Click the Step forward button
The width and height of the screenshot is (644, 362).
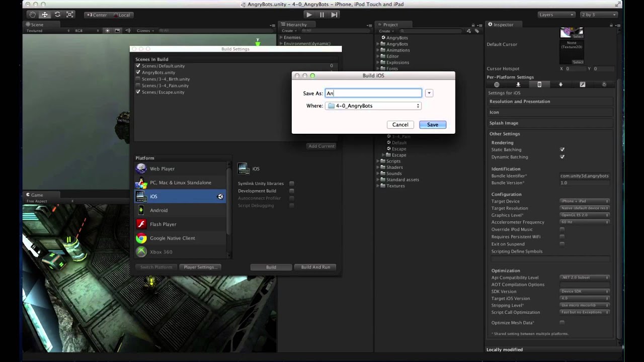(334, 15)
